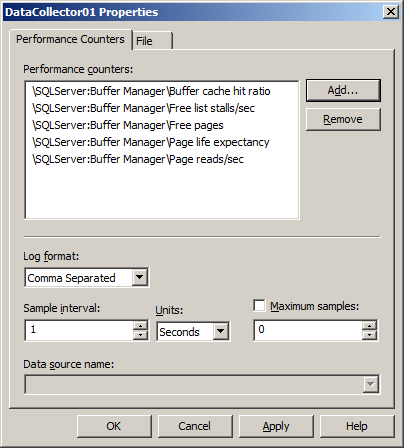This screenshot has height=448, width=404.
Task: Select the Free pages counter
Action: 128,125
